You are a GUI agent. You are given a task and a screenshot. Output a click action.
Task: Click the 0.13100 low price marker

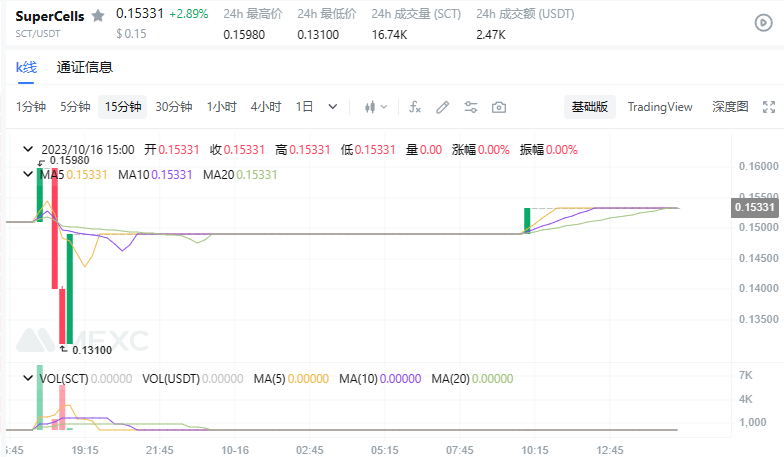[x=92, y=350]
